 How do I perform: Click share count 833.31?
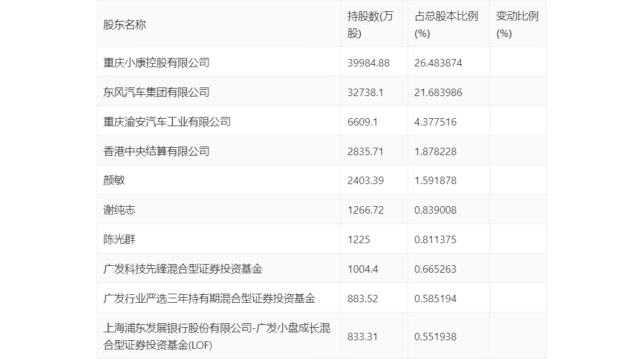click(x=362, y=337)
